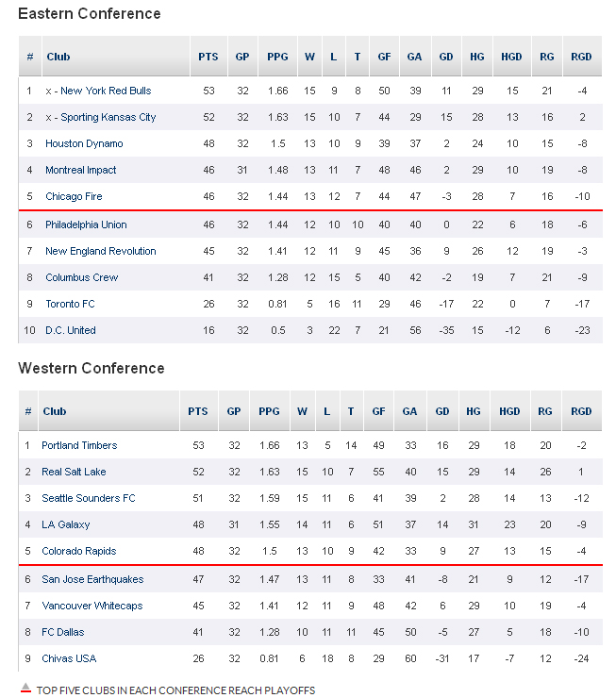
Task: Open D.C. United team page
Action: [71, 330]
